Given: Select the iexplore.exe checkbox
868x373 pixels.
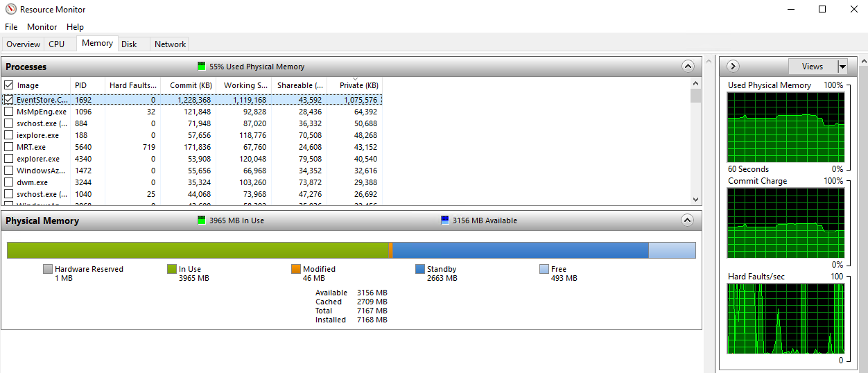Looking at the screenshot, I should [x=9, y=135].
